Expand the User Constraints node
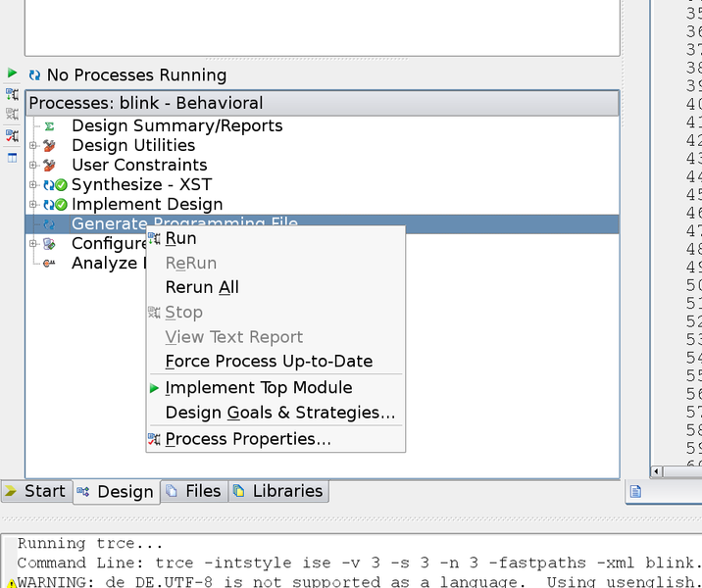Image resolution: width=702 pixels, height=588 pixels. click(32, 165)
